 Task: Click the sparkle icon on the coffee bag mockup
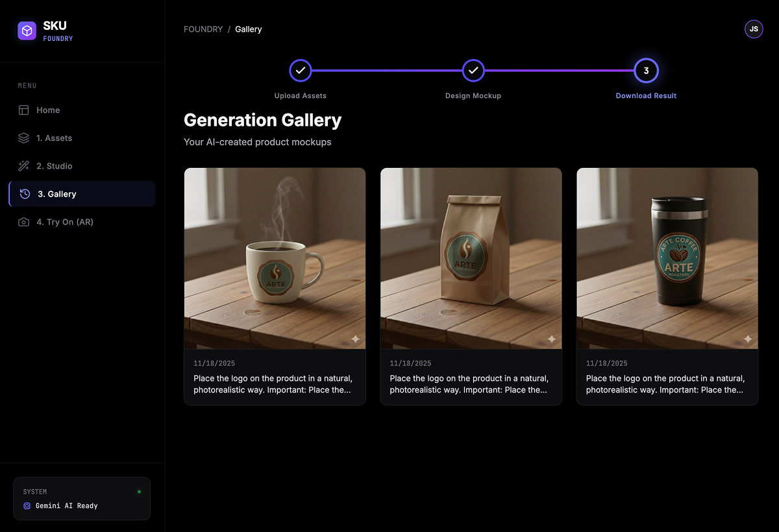(x=552, y=339)
